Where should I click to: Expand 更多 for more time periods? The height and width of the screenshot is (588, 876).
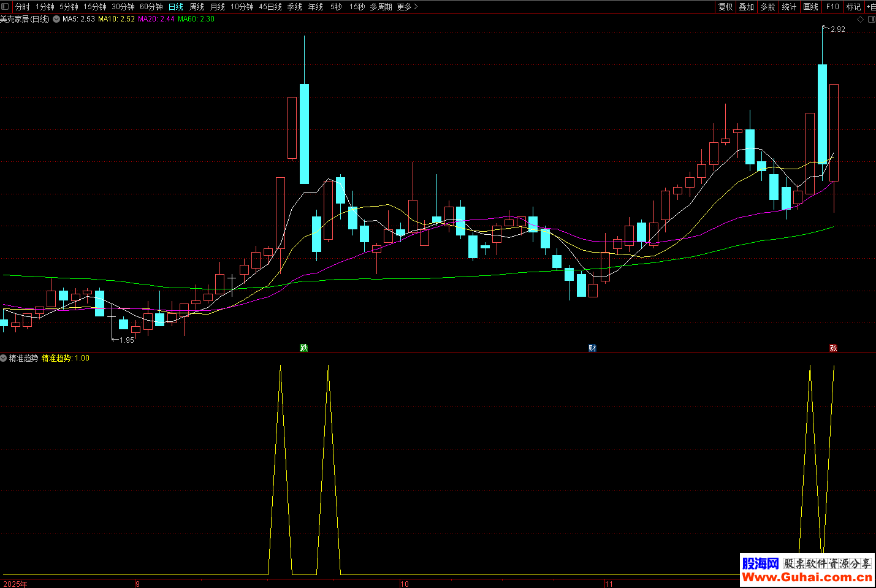[407, 7]
